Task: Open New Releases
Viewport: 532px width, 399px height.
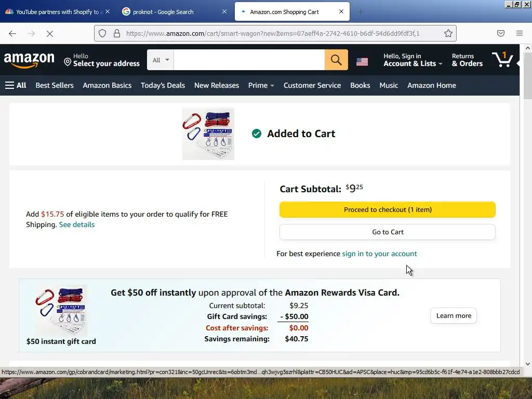Action: point(217,85)
